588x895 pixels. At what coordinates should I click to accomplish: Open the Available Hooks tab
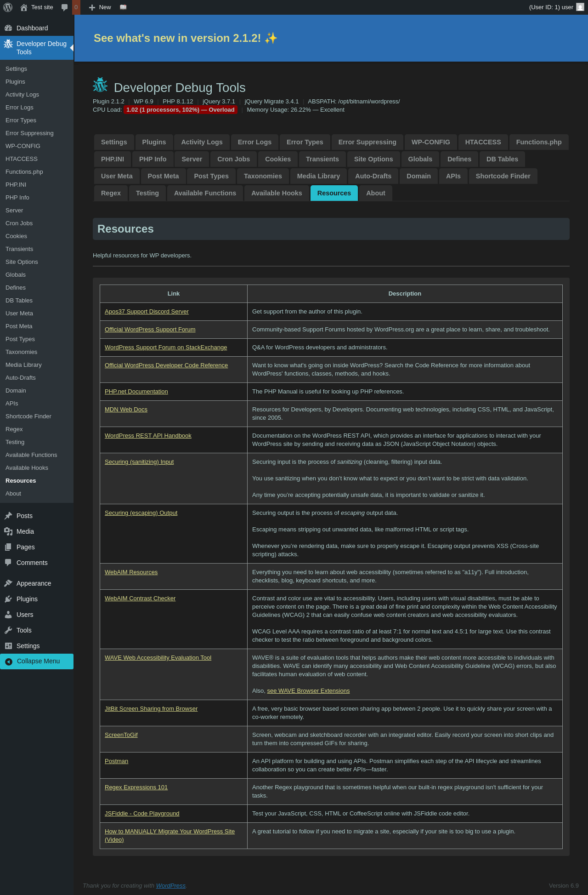tap(277, 193)
